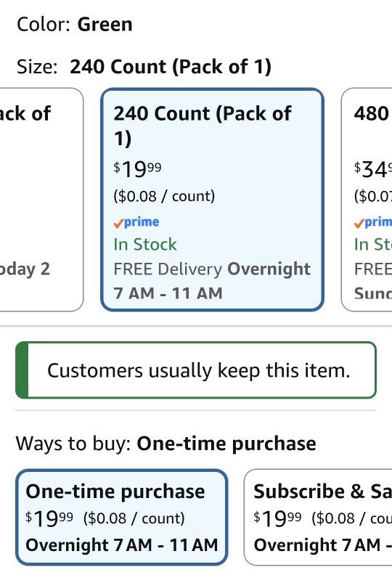Click 'Ways to buy: One-time purchase' heading
The height and width of the screenshot is (575, 392).
(x=166, y=444)
